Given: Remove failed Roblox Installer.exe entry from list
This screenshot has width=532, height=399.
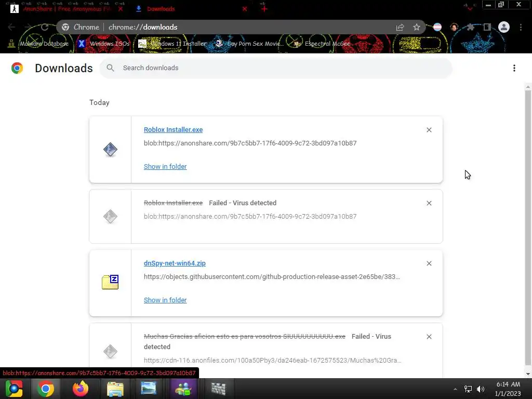Looking at the screenshot, I should tap(429, 203).
